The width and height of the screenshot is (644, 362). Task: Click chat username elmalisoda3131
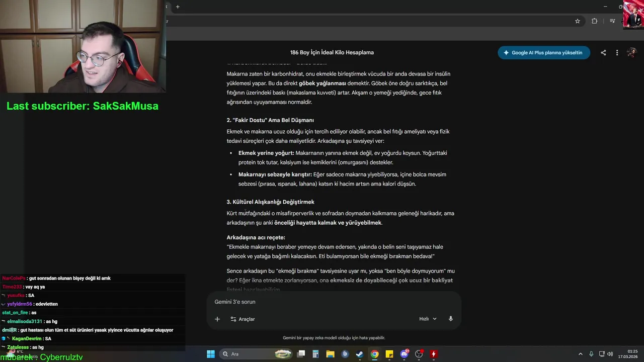(x=25, y=321)
